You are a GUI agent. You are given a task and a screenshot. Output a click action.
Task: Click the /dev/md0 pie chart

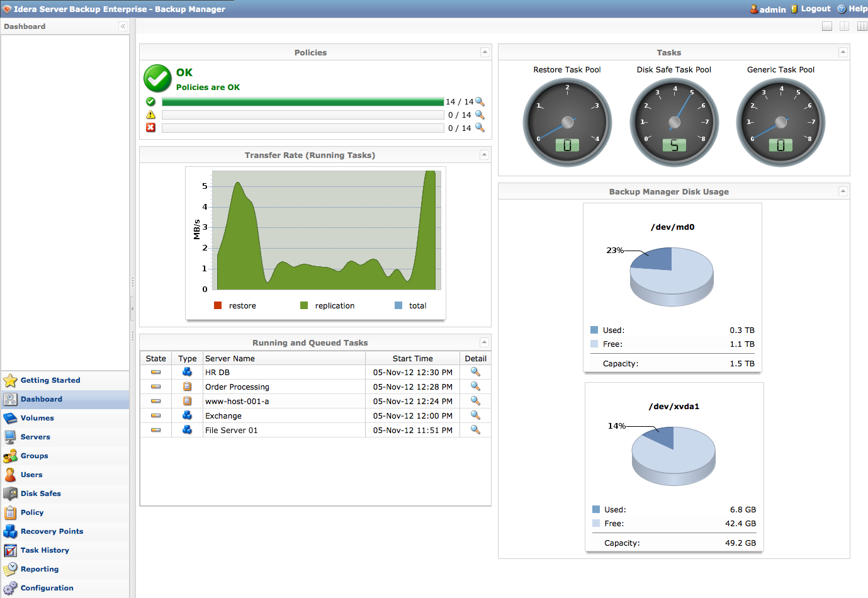[x=672, y=276]
